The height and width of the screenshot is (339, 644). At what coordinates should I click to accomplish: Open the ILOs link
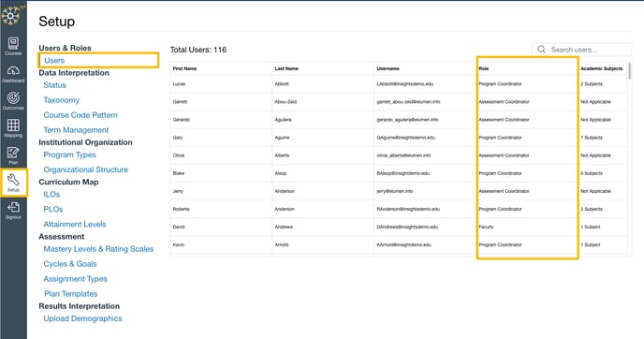(51, 195)
